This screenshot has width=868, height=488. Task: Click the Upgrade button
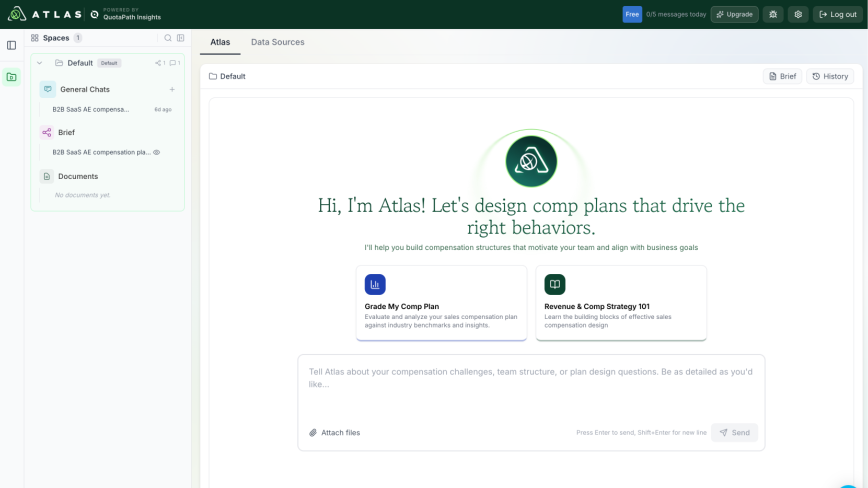tap(734, 14)
